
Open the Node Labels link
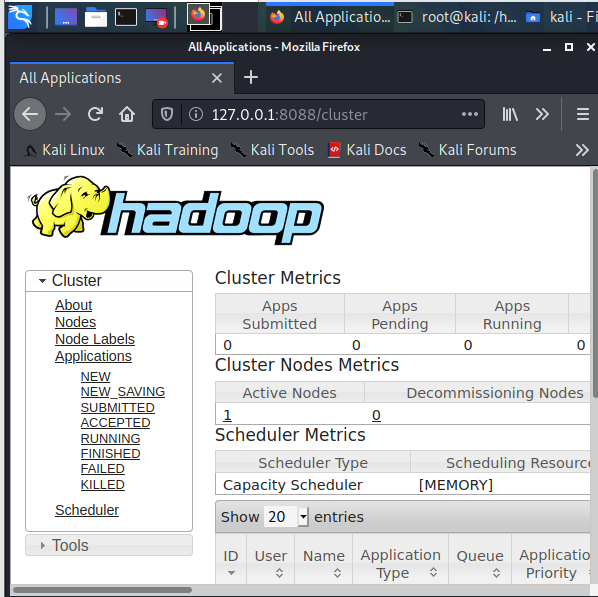point(95,339)
